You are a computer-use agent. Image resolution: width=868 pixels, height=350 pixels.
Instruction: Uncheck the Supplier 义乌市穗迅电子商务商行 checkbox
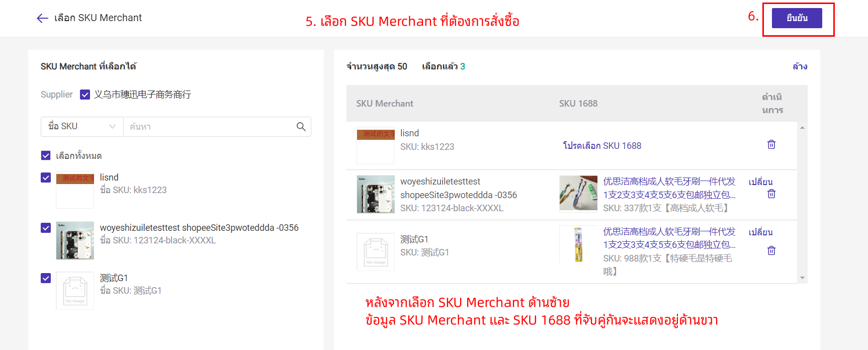(85, 95)
